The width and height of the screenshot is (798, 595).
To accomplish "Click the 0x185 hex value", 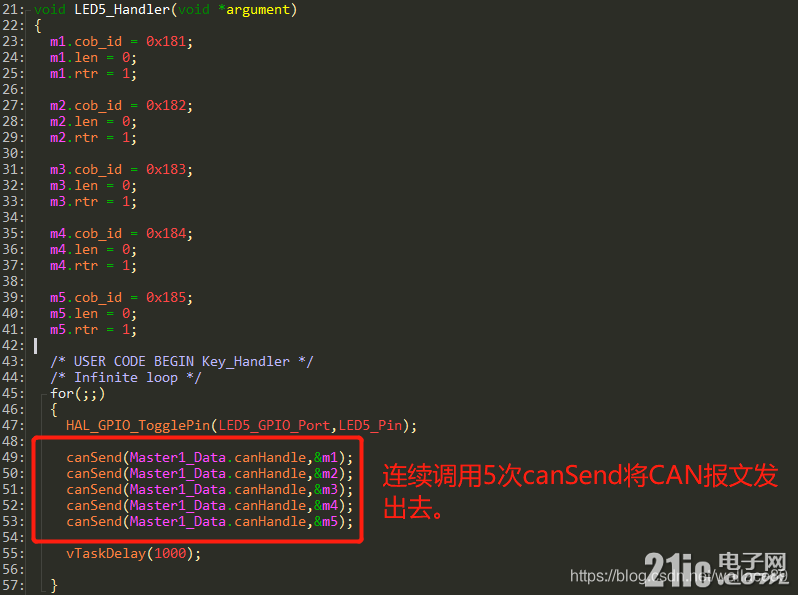I will point(166,298).
